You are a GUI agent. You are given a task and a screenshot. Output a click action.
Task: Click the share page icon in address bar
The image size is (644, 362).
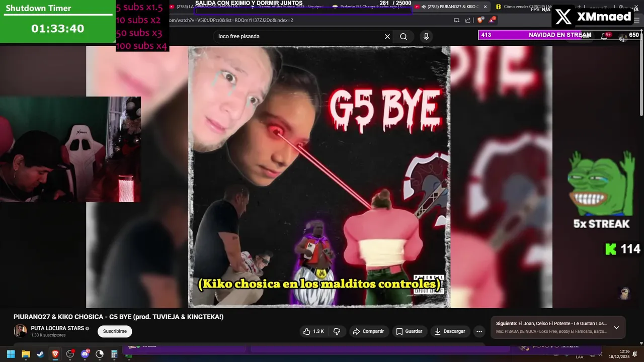click(x=468, y=20)
